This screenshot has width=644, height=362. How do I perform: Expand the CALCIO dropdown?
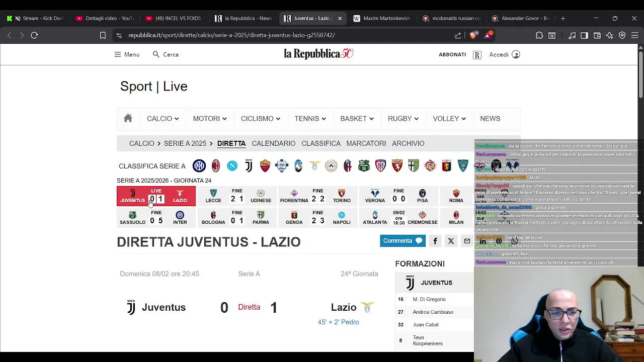163,119
